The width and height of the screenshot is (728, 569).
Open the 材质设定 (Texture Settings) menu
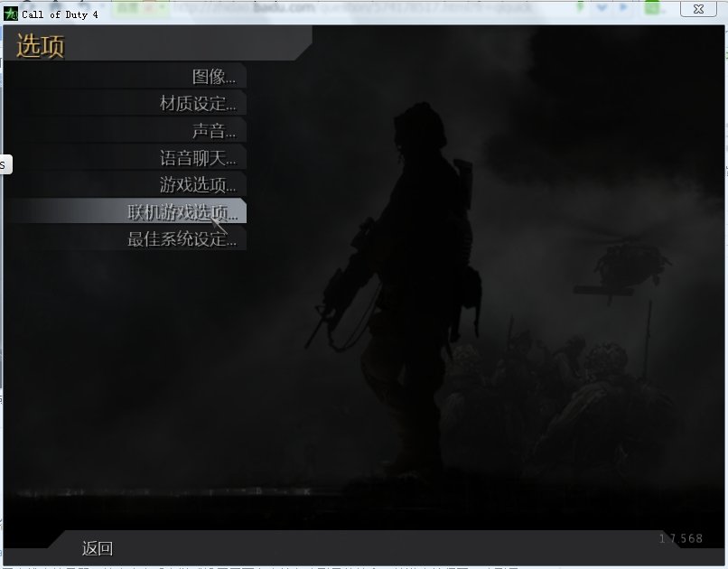pos(197,104)
